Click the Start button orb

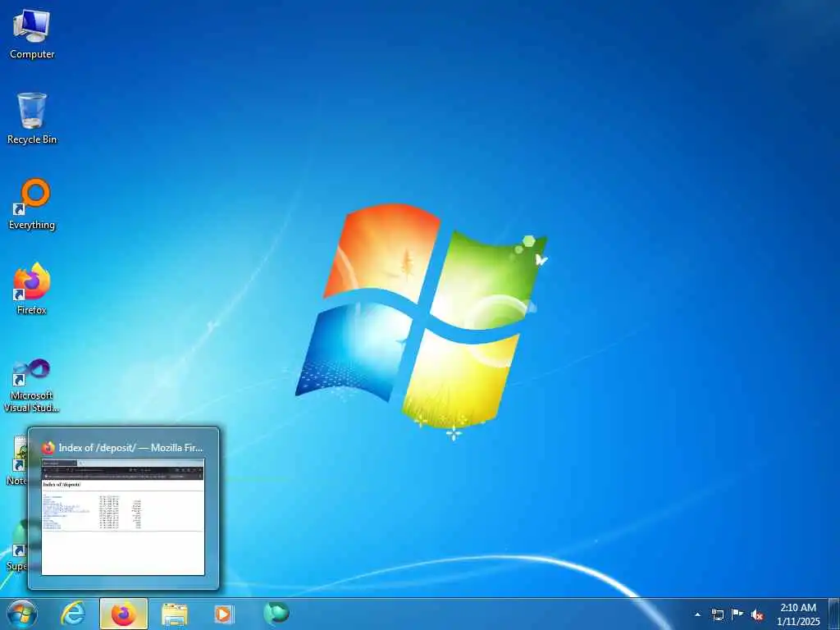point(22,614)
